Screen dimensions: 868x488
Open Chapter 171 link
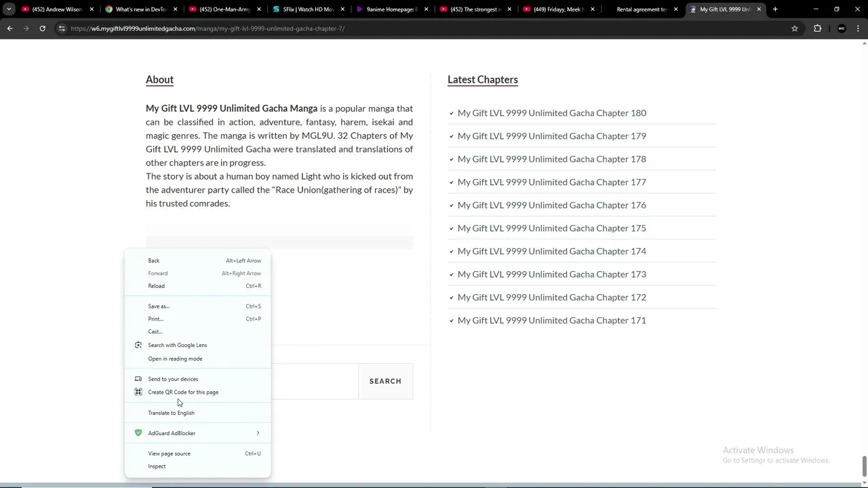pos(551,321)
